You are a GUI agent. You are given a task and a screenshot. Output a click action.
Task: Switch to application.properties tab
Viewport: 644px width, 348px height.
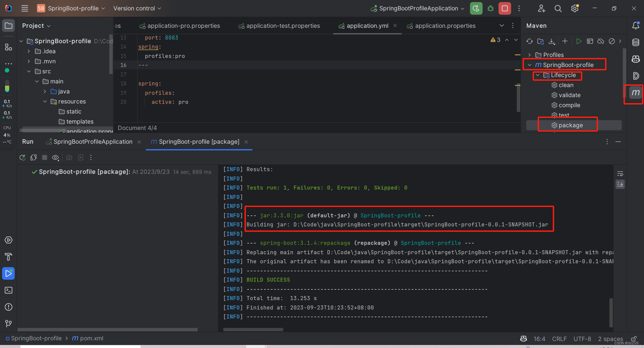(441, 26)
